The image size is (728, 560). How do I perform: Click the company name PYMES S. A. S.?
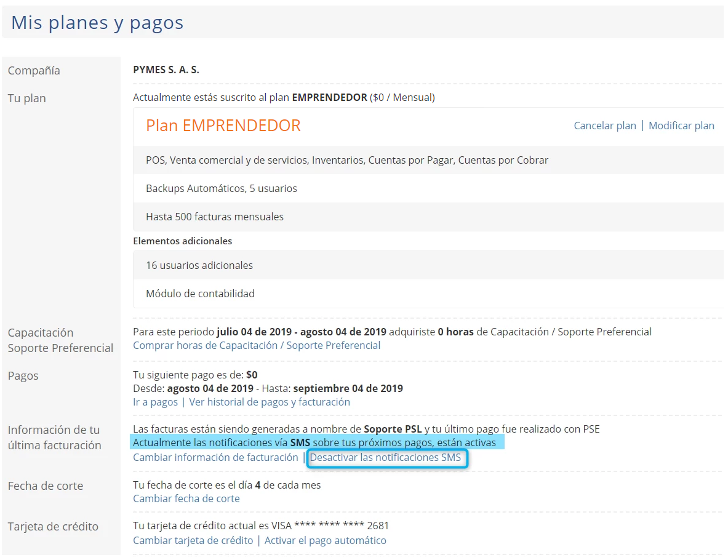click(x=166, y=70)
